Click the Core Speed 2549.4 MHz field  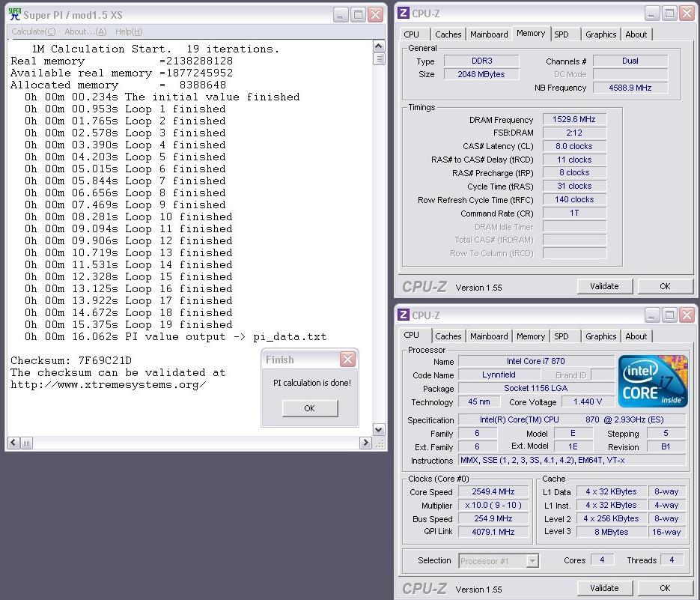click(x=493, y=491)
